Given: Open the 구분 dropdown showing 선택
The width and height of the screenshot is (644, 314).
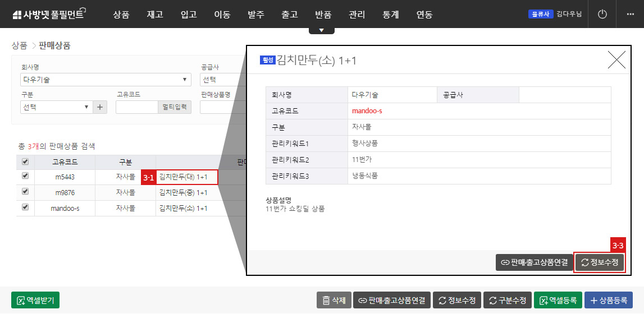Looking at the screenshot, I should point(56,107).
